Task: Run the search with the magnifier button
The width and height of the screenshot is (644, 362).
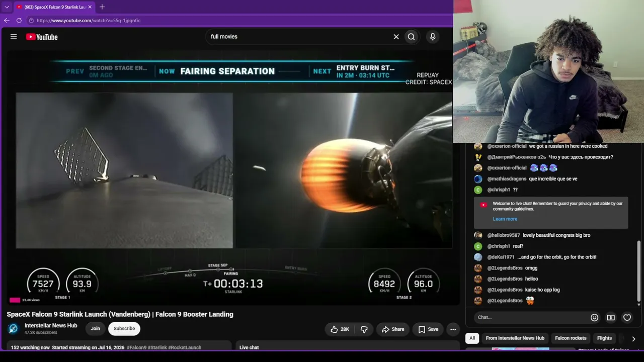Action: pos(412,37)
